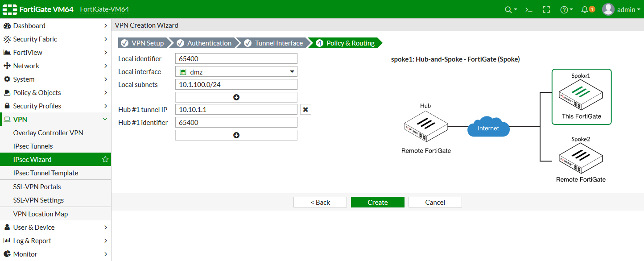Expand the User & Device chevron

(x=106, y=228)
